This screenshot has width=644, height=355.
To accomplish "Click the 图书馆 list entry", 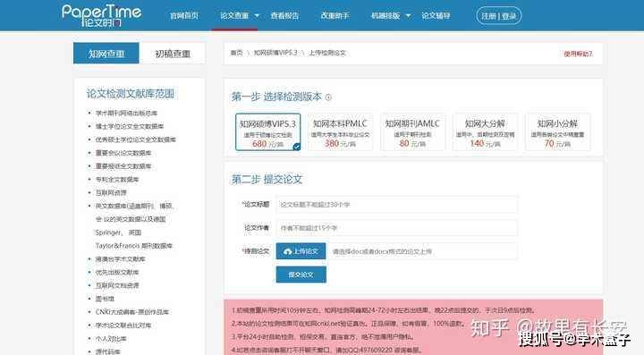I will [105, 299].
